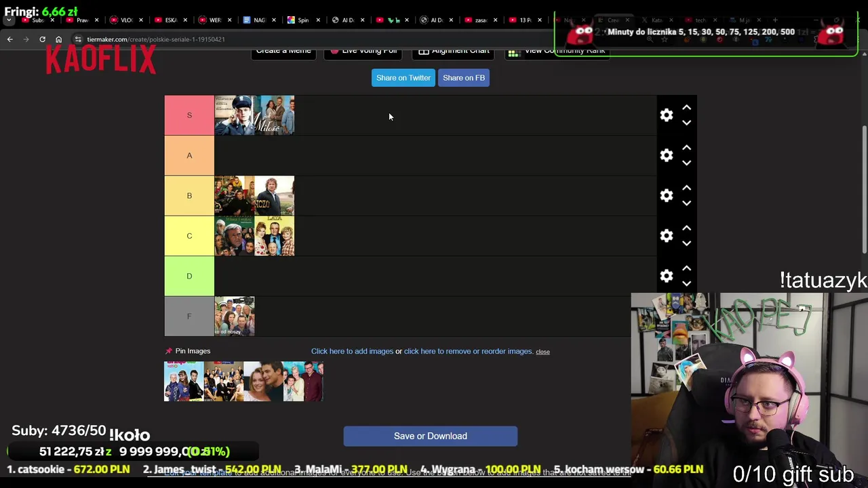
Task: Open the Alignment Chart option
Action: tap(454, 52)
